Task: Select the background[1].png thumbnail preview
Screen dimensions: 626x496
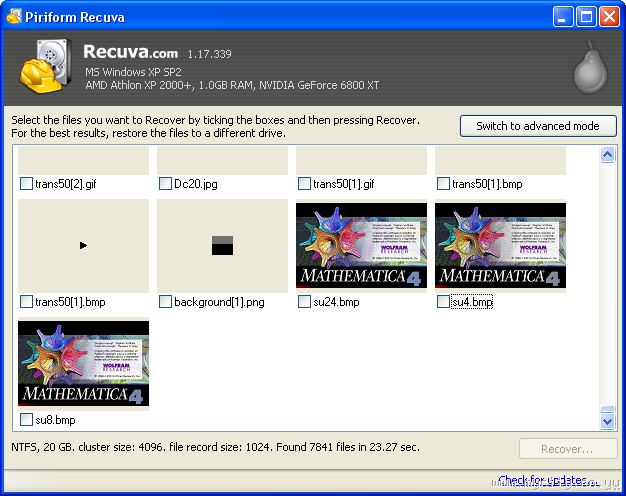Action: pyautogui.click(x=222, y=246)
